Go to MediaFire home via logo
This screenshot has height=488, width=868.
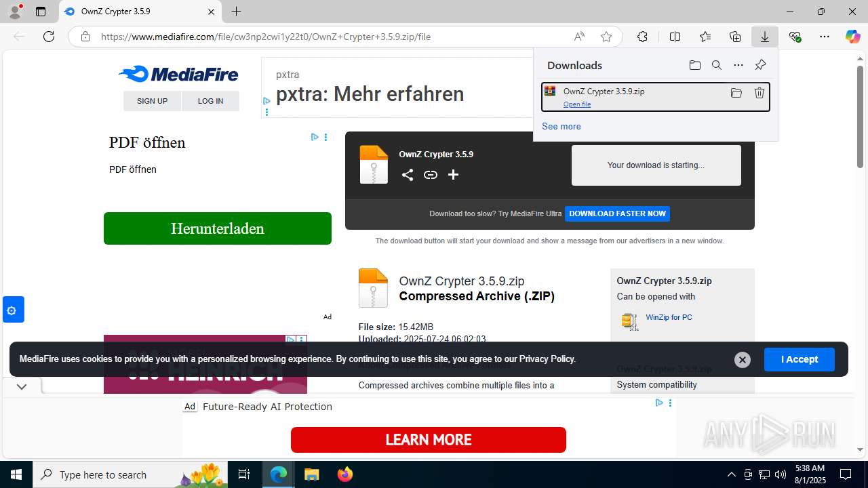(x=178, y=74)
